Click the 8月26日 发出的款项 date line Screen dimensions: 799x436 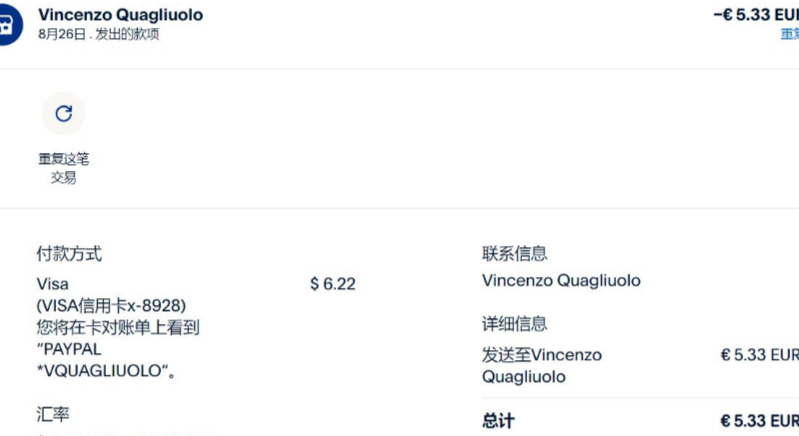point(98,34)
